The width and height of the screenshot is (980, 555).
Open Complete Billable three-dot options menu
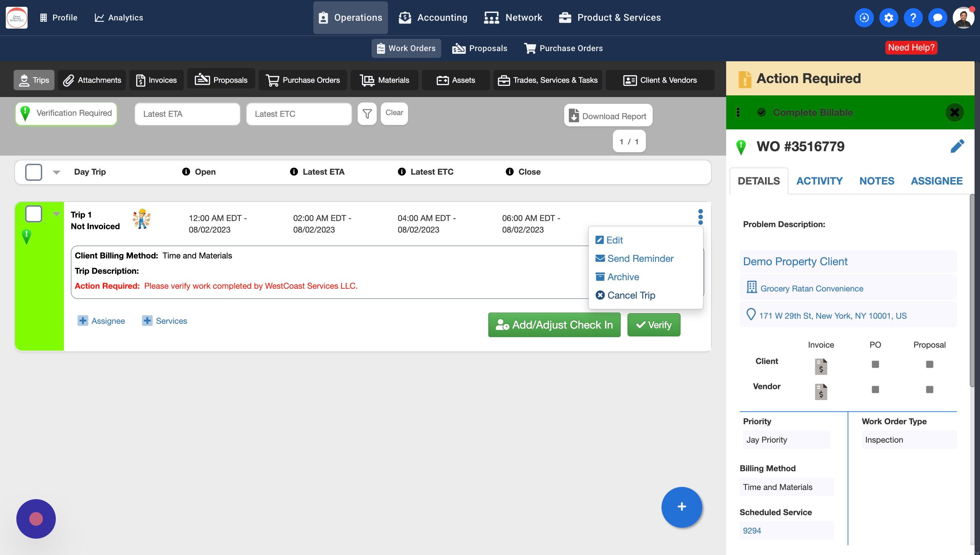pos(738,112)
